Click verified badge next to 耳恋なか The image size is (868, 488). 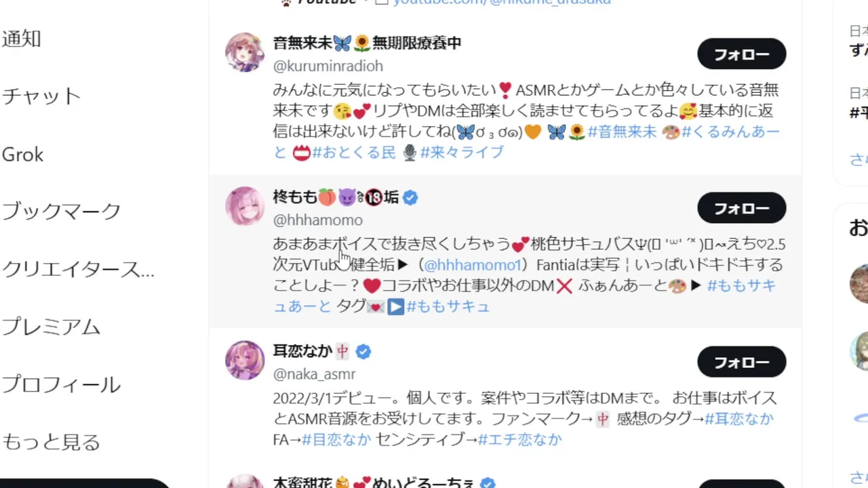[x=363, y=352]
